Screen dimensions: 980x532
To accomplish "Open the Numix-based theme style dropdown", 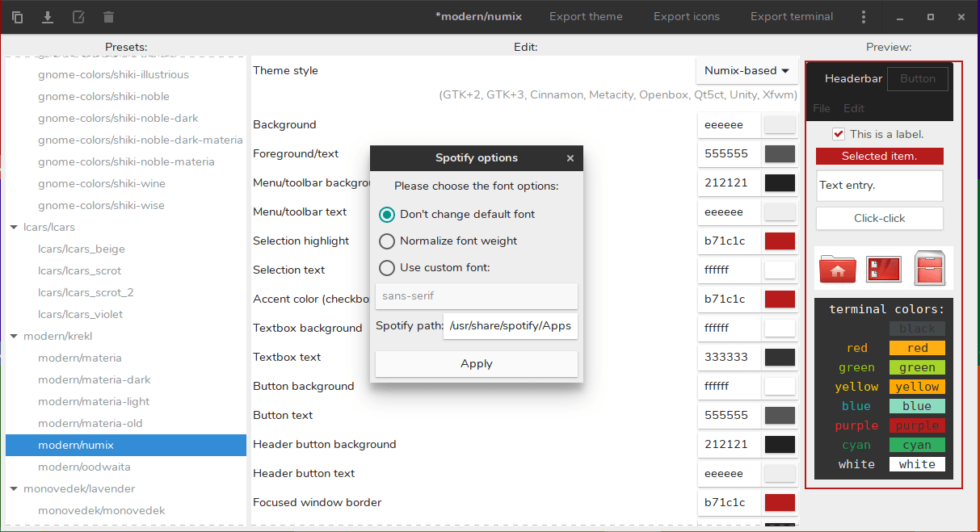I will [x=747, y=71].
